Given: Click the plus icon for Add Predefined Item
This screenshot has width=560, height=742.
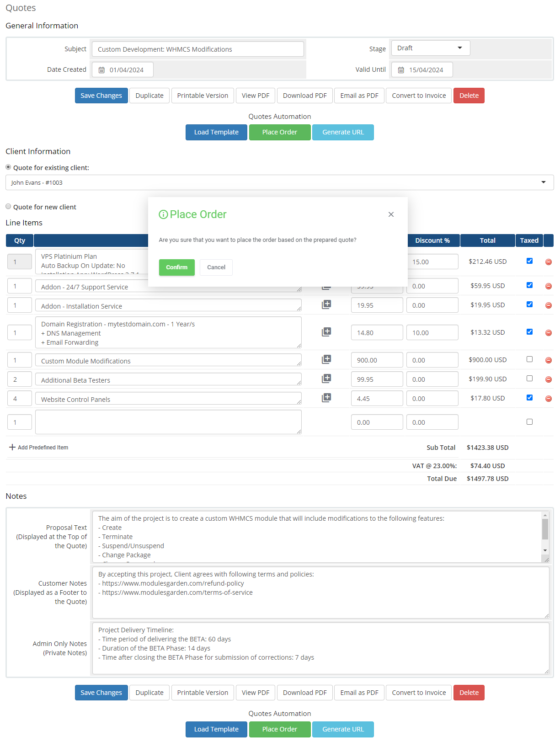Looking at the screenshot, I should click(12, 447).
